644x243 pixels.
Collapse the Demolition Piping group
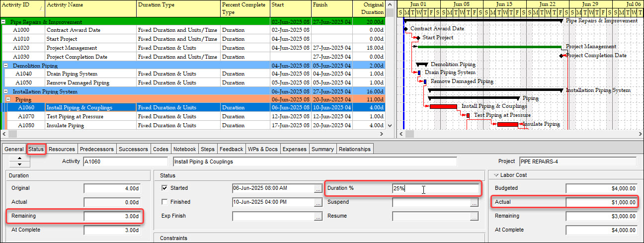pos(6,66)
